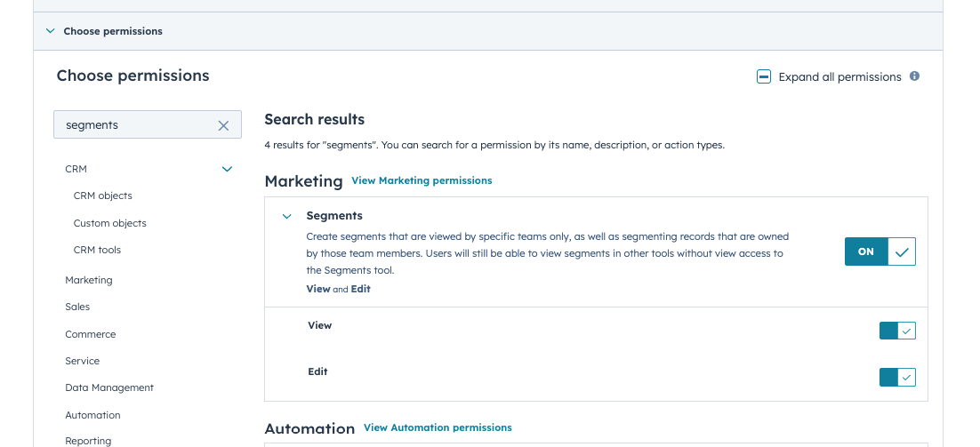Clear the segments search field
This screenshot has height=447, width=980.
pyautogui.click(x=223, y=125)
